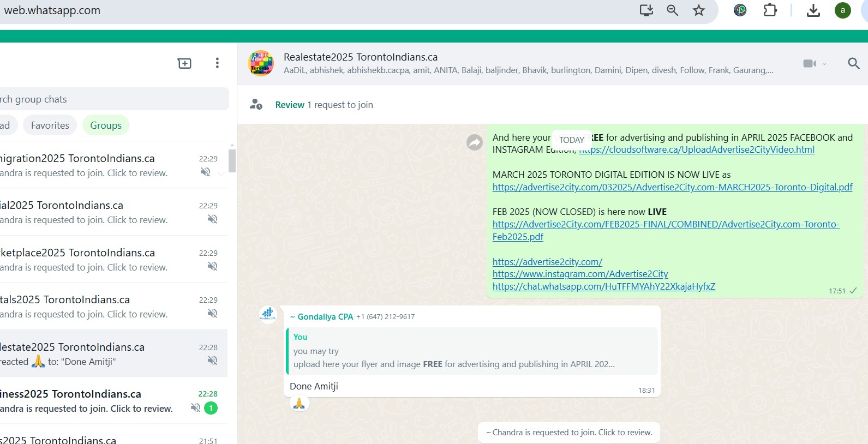Forward the advertising message via arrow icon
The width and height of the screenshot is (868, 444).
[474, 143]
